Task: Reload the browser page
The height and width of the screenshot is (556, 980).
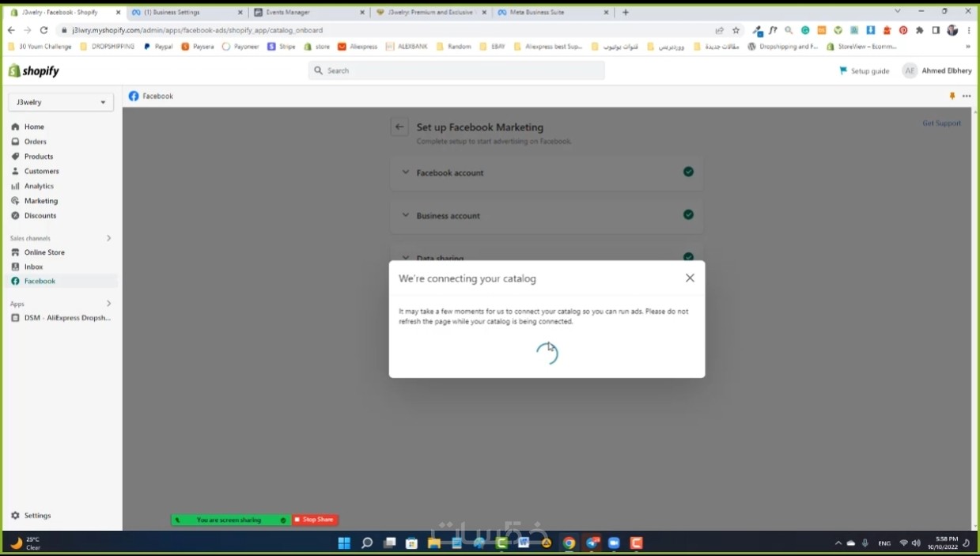Action: click(x=44, y=30)
